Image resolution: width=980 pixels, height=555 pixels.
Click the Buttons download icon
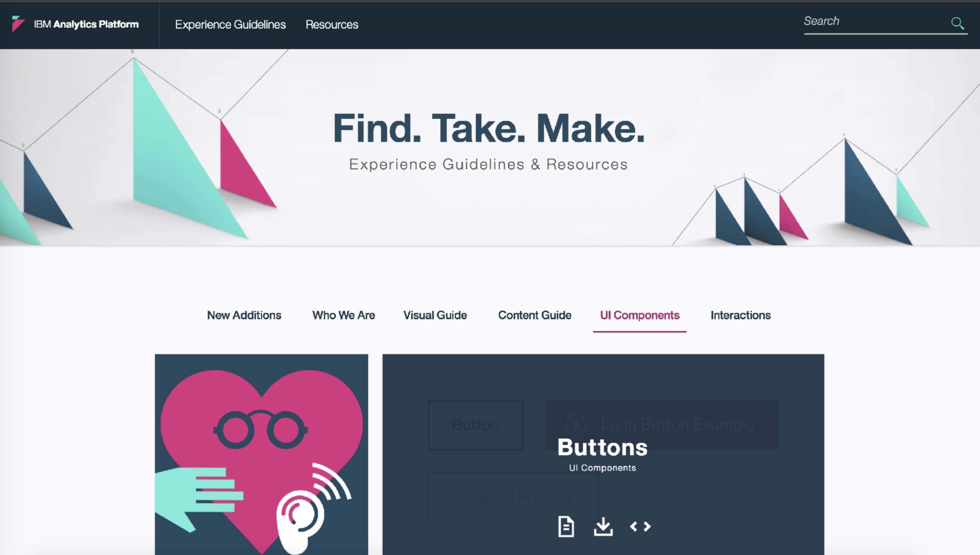click(603, 526)
